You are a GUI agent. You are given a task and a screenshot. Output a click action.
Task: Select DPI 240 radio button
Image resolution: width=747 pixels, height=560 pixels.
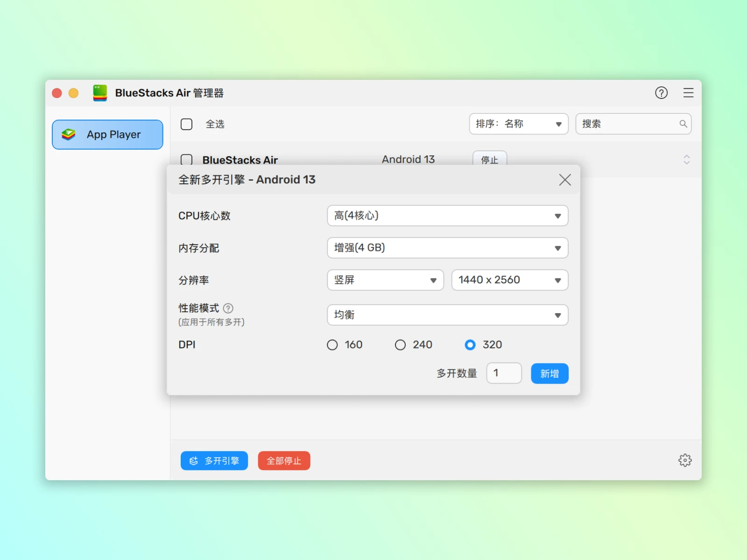[400, 345]
